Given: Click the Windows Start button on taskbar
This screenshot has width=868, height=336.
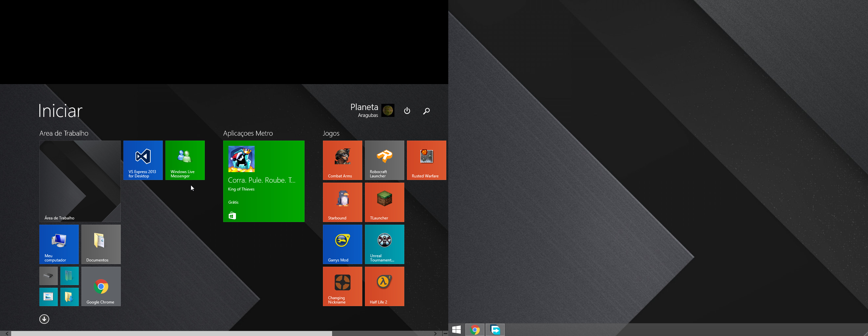Looking at the screenshot, I should [x=456, y=329].
